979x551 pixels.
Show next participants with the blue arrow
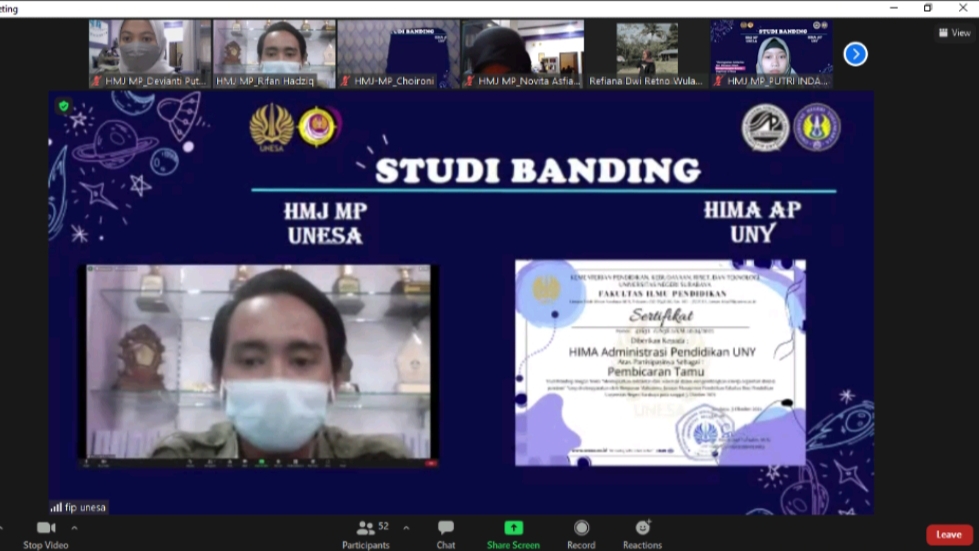[x=855, y=54]
